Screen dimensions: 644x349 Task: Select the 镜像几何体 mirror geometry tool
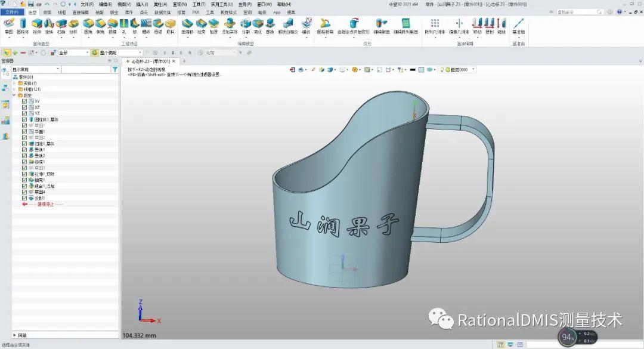coord(459,26)
